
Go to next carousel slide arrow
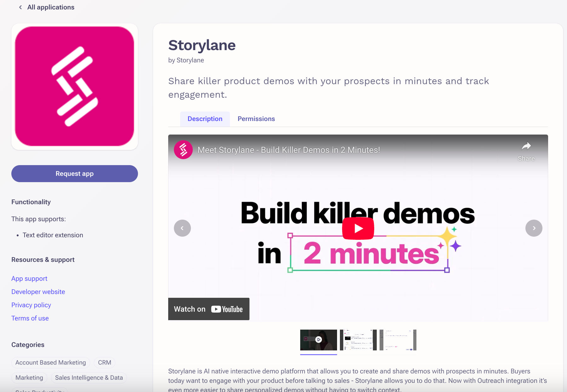click(x=534, y=228)
